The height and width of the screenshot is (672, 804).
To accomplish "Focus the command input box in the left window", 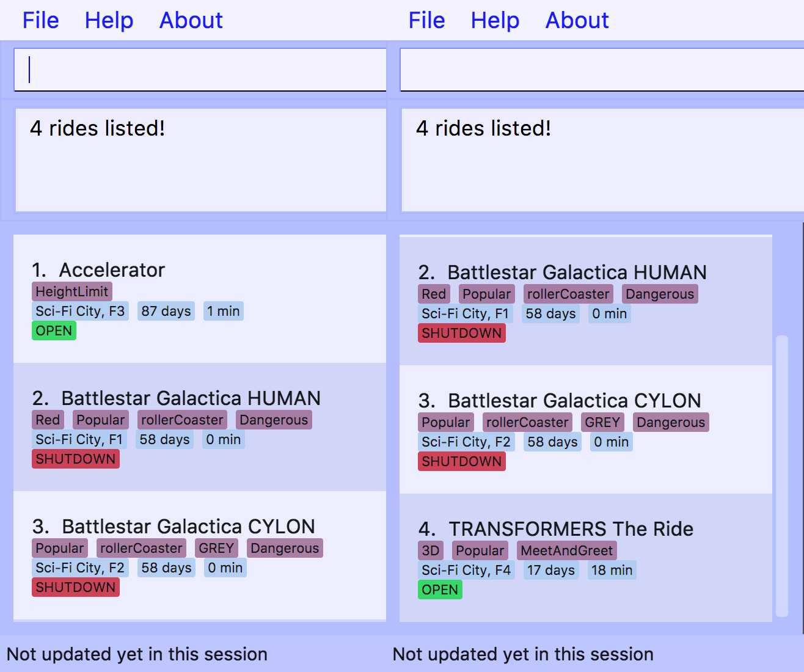I will (x=200, y=70).
